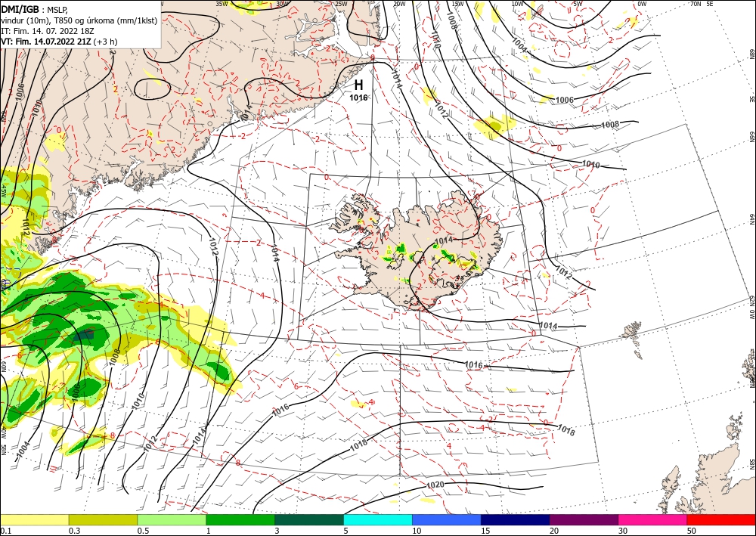Click the 'H' high-pressure marker
Viewport: 756px width, 536px height.
(358, 85)
